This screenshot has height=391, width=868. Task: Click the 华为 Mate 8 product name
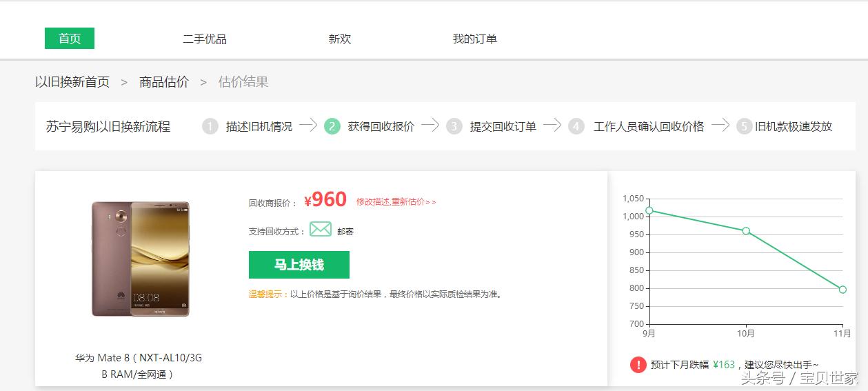[139, 366]
